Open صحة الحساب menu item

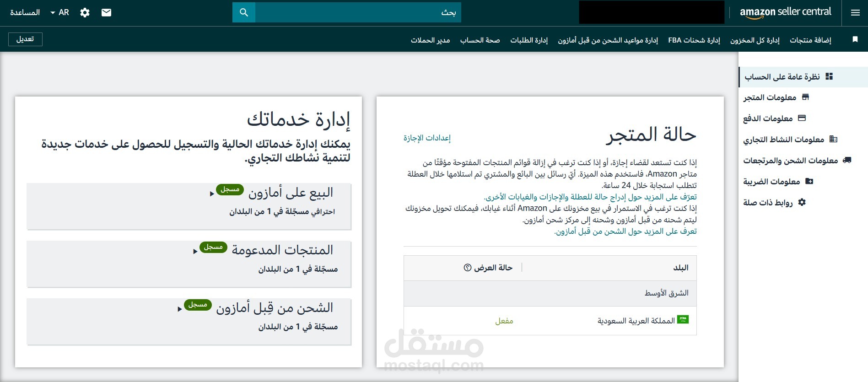[480, 40]
